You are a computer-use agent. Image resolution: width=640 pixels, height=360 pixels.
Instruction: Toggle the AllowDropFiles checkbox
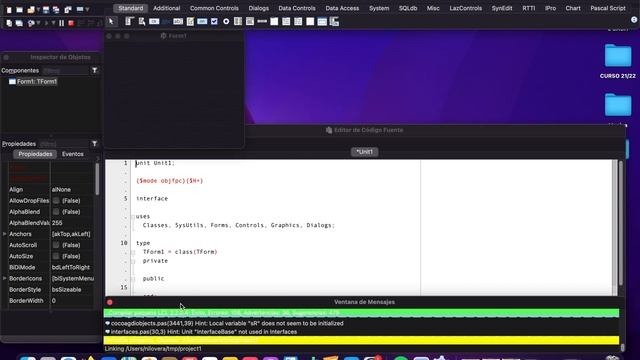(x=56, y=201)
